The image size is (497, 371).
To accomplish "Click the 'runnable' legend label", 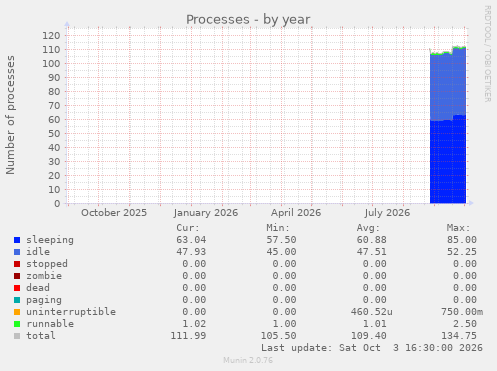I will (x=50, y=324).
